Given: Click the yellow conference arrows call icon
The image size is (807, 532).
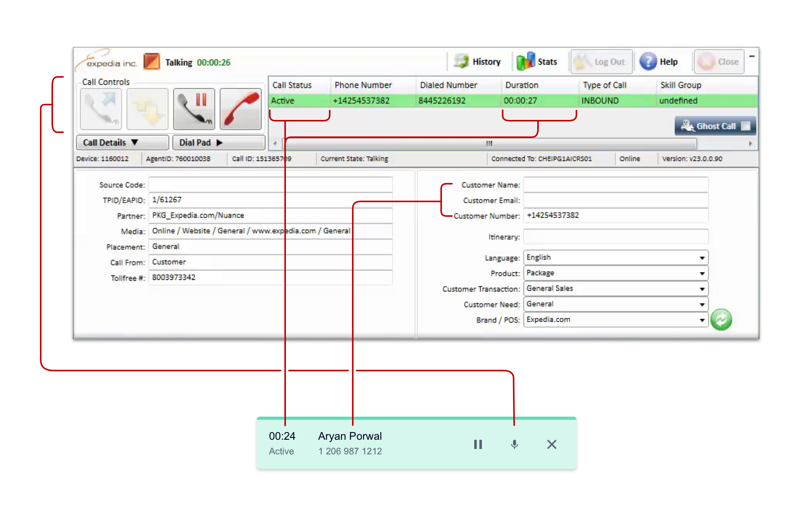Looking at the screenshot, I should coord(148,109).
